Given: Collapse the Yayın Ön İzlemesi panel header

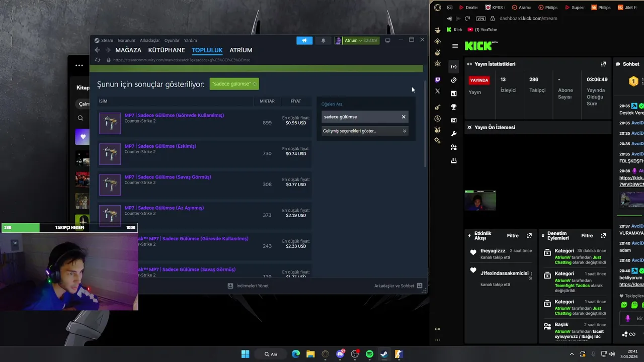Looking at the screenshot, I should pos(538,127).
